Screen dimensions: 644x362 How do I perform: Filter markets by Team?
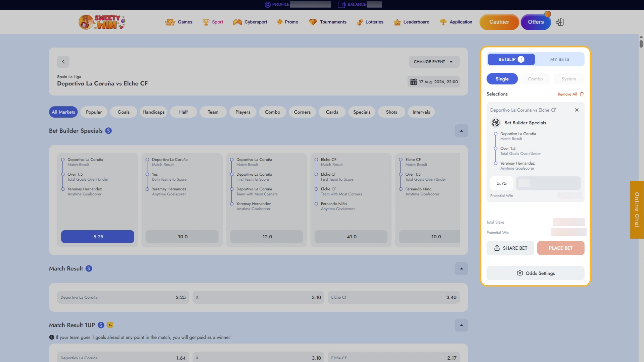(x=213, y=112)
